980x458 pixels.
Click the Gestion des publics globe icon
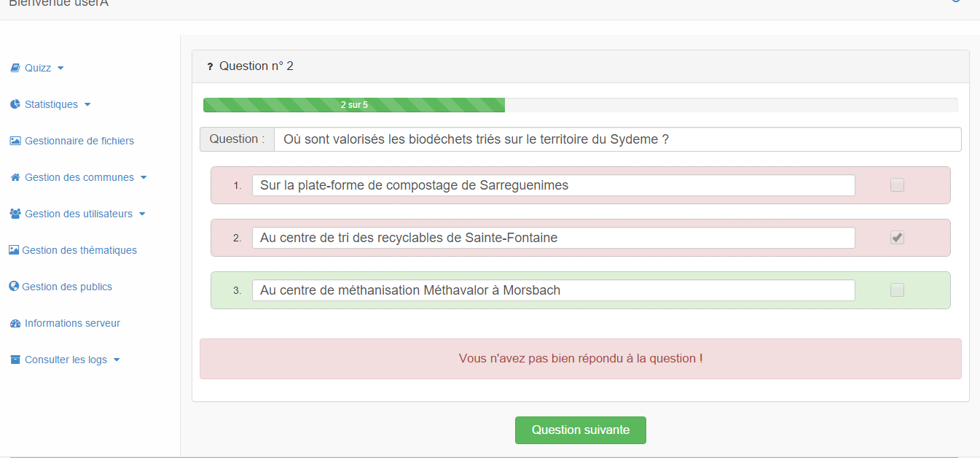[x=13, y=287]
